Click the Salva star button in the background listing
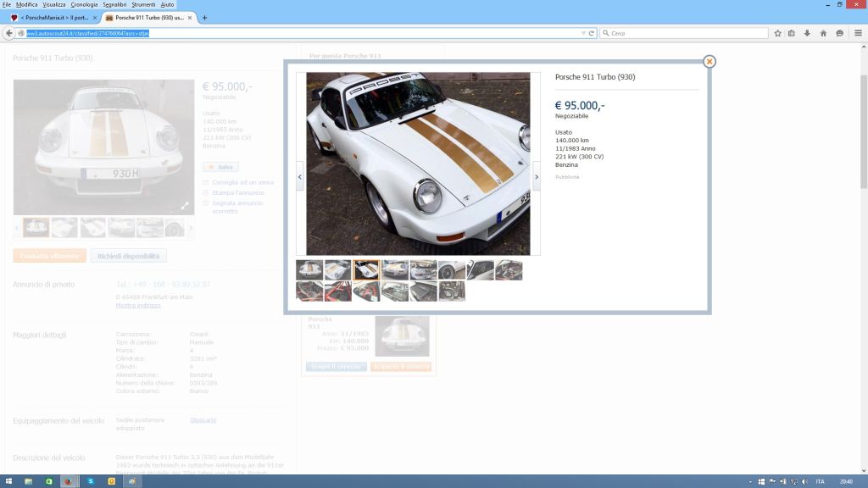Screen dimensions: 868x488 click(x=220, y=167)
